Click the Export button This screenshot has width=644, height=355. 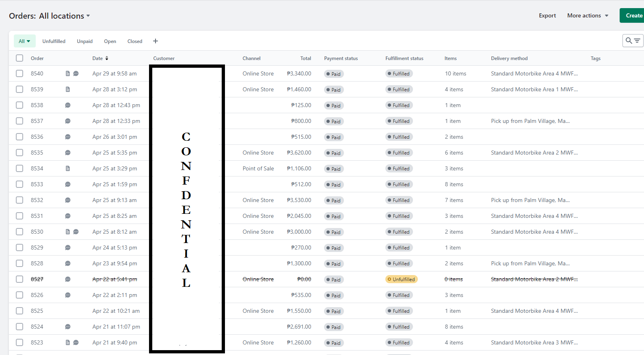pyautogui.click(x=547, y=15)
